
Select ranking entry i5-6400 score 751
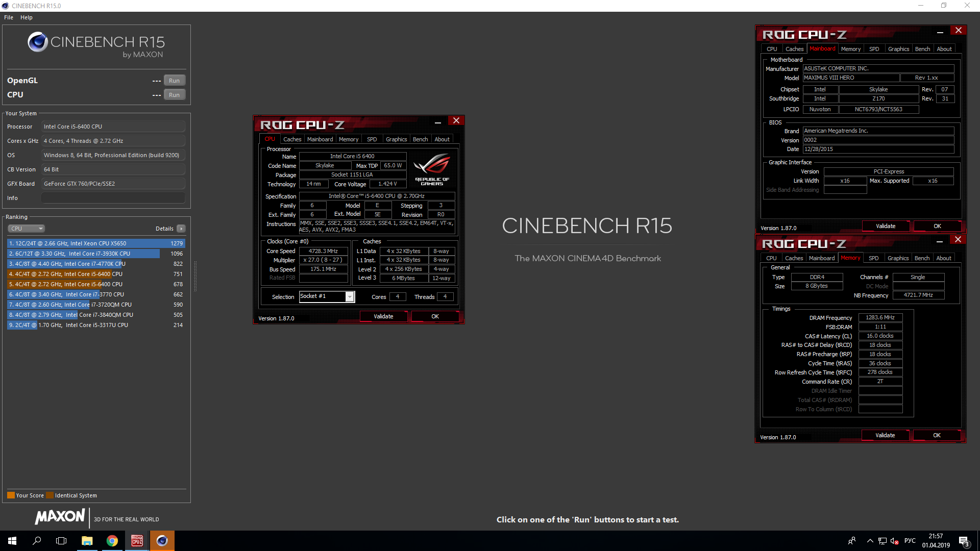(x=96, y=274)
